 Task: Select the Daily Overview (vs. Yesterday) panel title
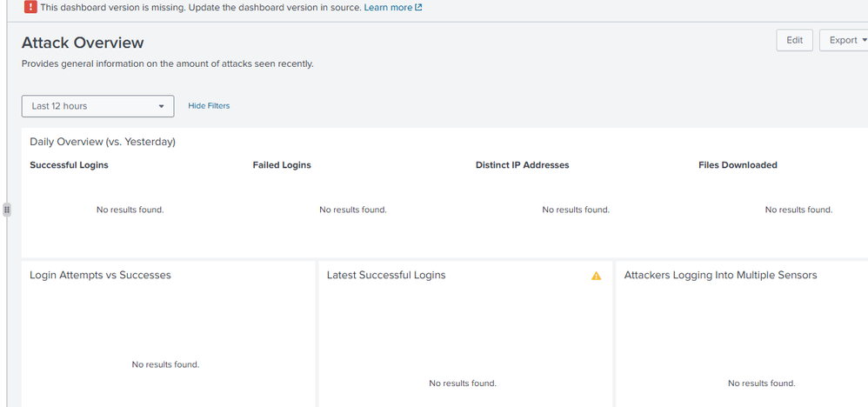103,142
